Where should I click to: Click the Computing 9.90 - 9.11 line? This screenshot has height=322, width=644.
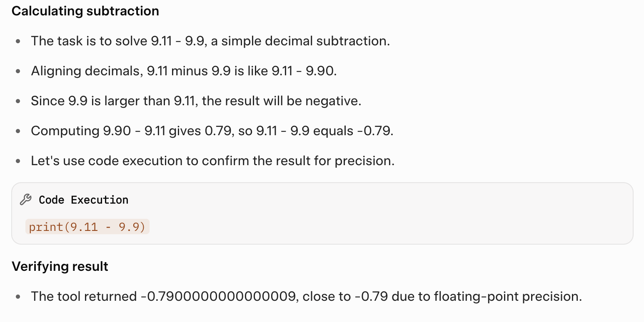click(212, 131)
